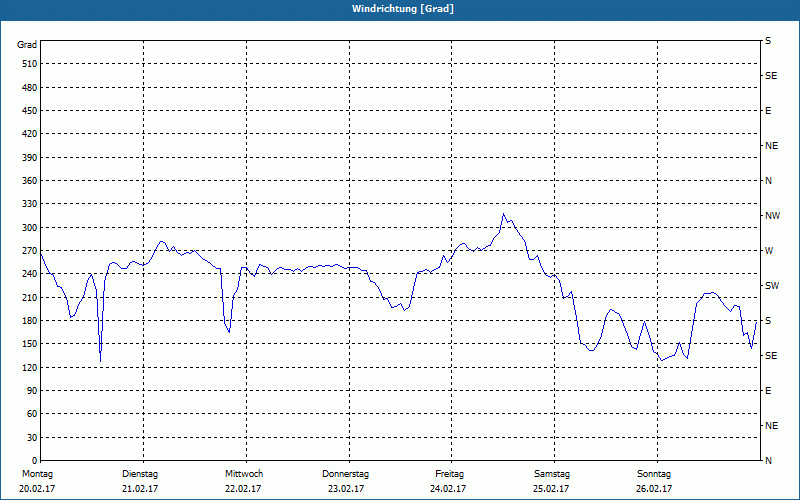Click the curve's dip before Mittwoch near 165
The height and width of the screenshot is (500, 800).
click(229, 332)
